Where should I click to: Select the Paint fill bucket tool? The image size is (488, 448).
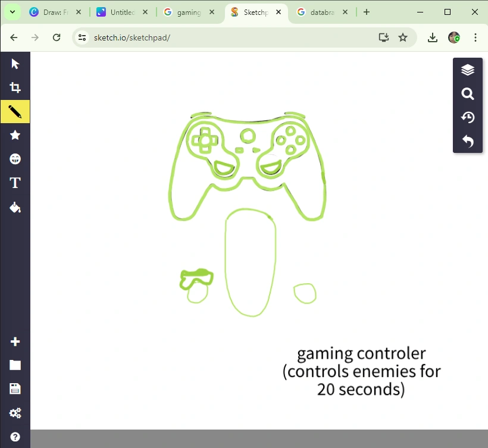(15, 207)
